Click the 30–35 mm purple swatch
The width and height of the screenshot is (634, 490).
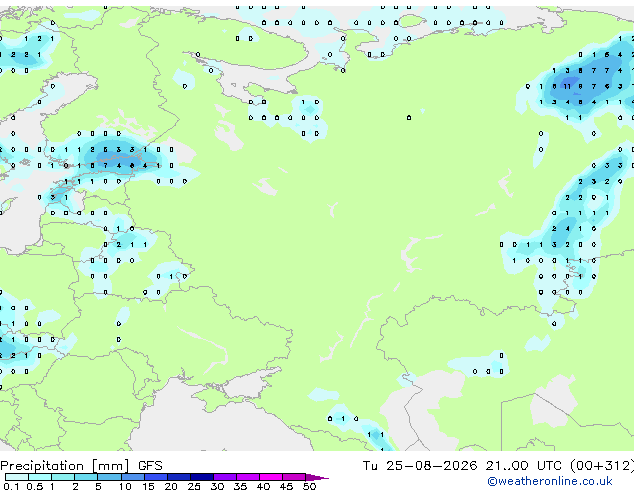tap(225, 477)
